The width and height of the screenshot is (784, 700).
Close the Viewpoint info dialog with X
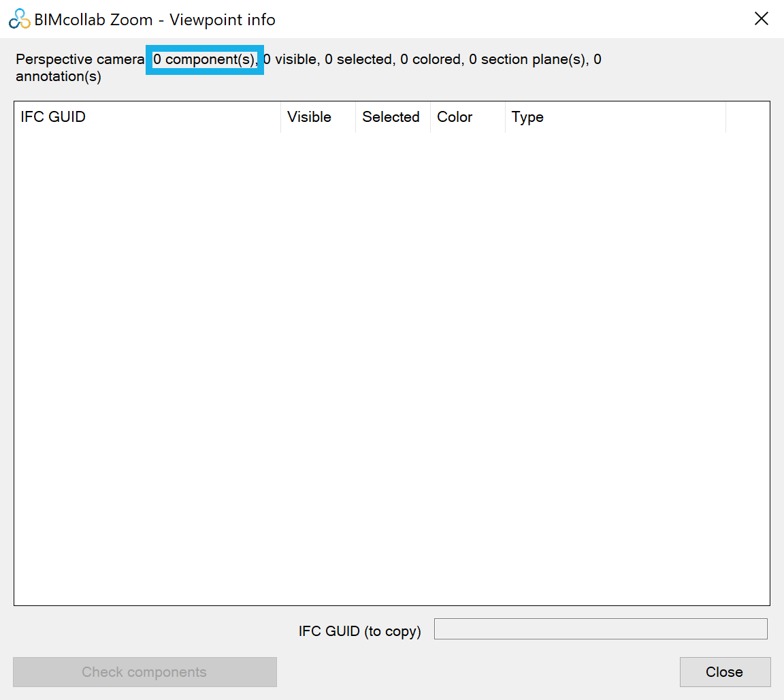(762, 19)
